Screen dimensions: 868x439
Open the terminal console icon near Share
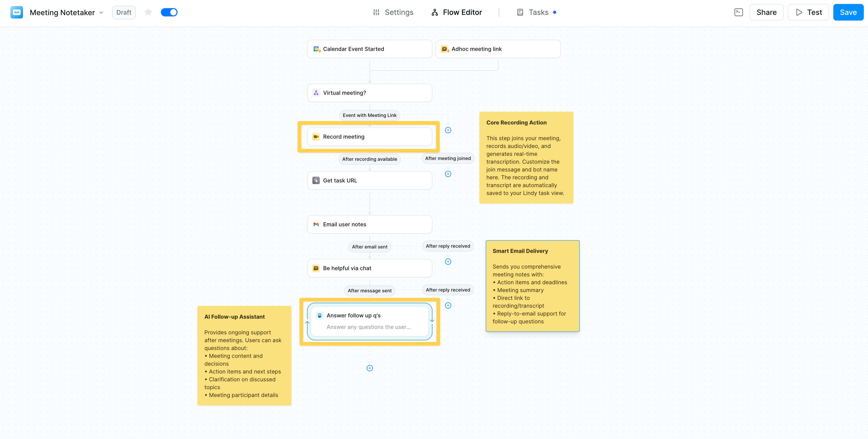coord(738,12)
